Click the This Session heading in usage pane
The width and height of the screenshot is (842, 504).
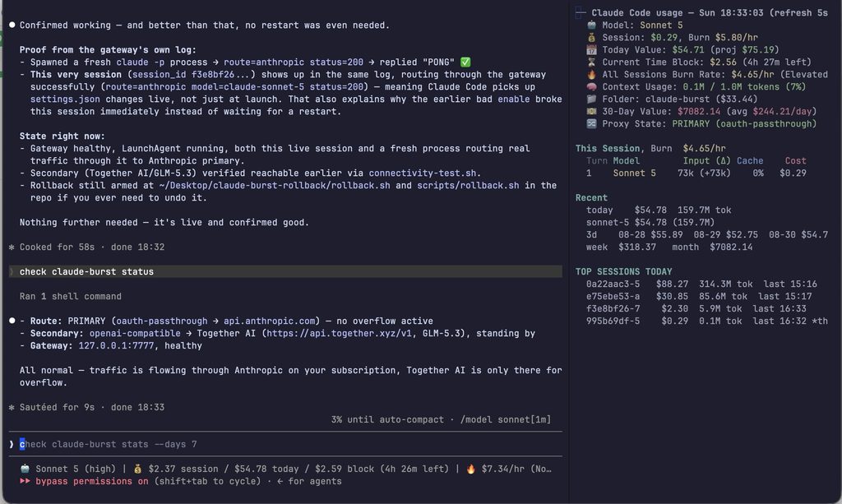[x=608, y=149]
